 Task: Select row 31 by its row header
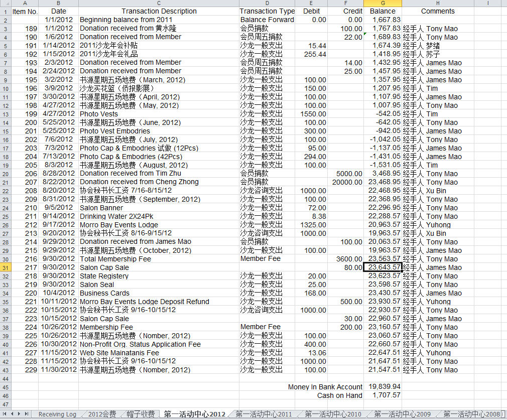click(x=5, y=267)
